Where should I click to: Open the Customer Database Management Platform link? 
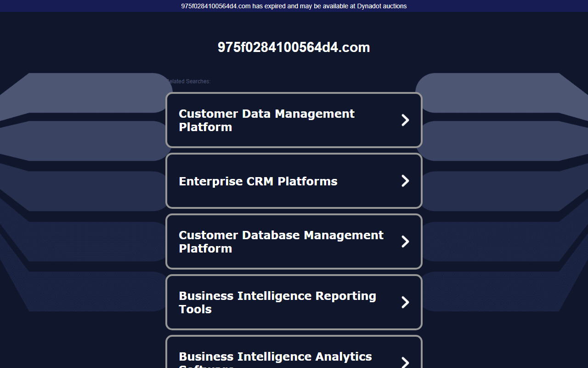coord(294,241)
